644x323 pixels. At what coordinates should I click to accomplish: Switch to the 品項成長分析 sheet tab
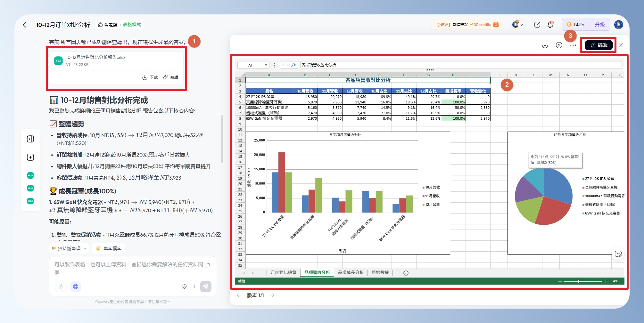tap(351, 273)
